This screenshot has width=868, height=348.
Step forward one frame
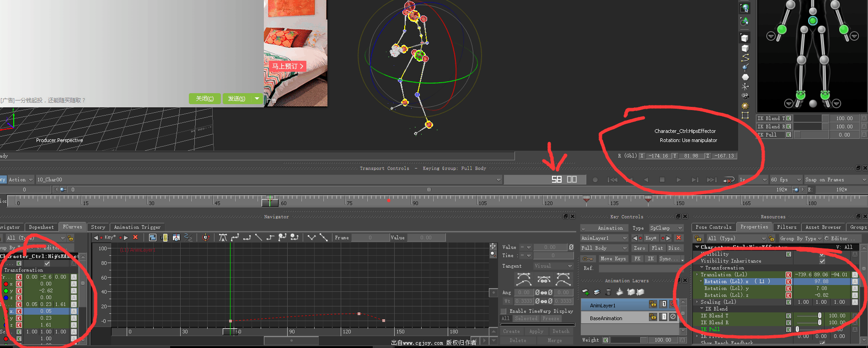(x=695, y=180)
